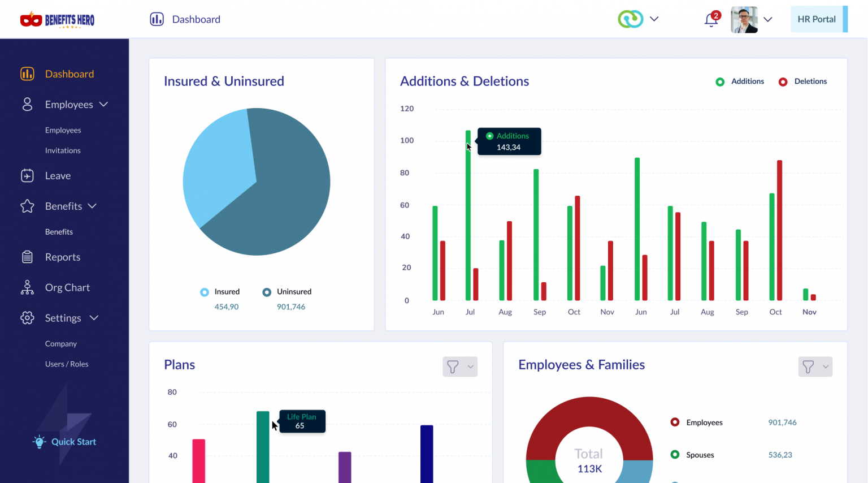Toggle the Deletions legend entry
This screenshot has width=868, height=483.
point(803,81)
